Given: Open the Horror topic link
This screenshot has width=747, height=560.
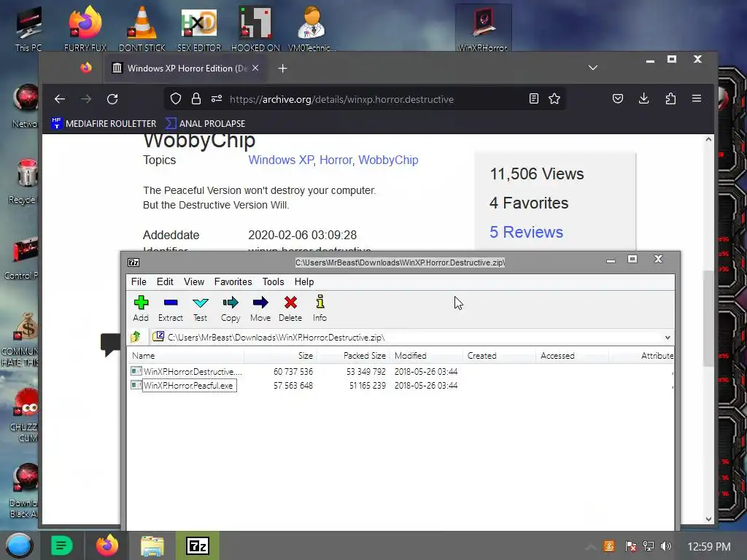Looking at the screenshot, I should point(336,160).
